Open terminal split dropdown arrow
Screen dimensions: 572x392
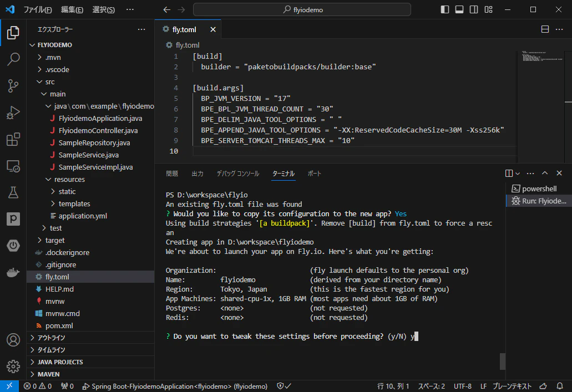pos(518,174)
